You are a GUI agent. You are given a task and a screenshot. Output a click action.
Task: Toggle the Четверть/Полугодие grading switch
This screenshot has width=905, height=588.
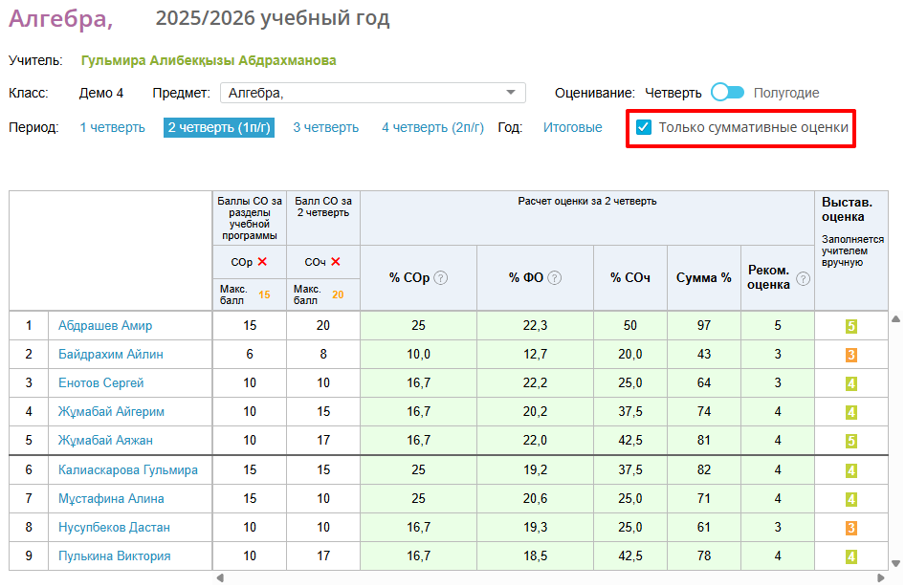point(727,93)
